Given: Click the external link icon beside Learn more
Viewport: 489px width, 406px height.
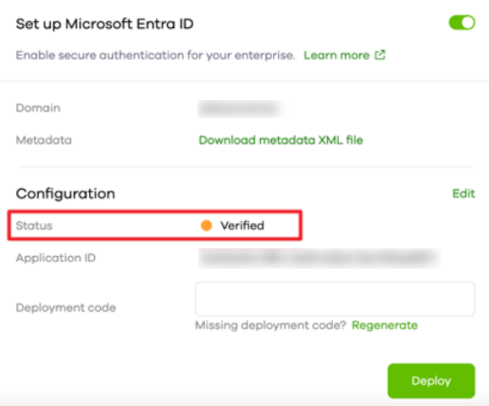Looking at the screenshot, I should click(x=380, y=55).
